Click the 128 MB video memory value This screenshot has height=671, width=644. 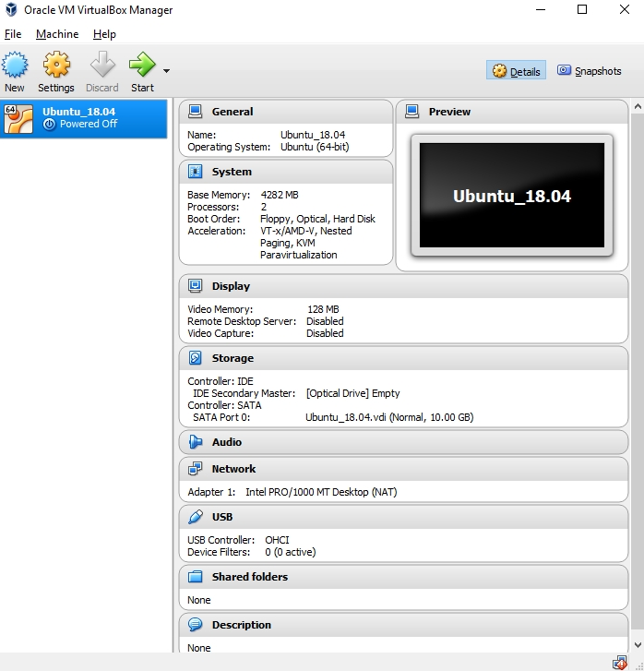tap(323, 309)
